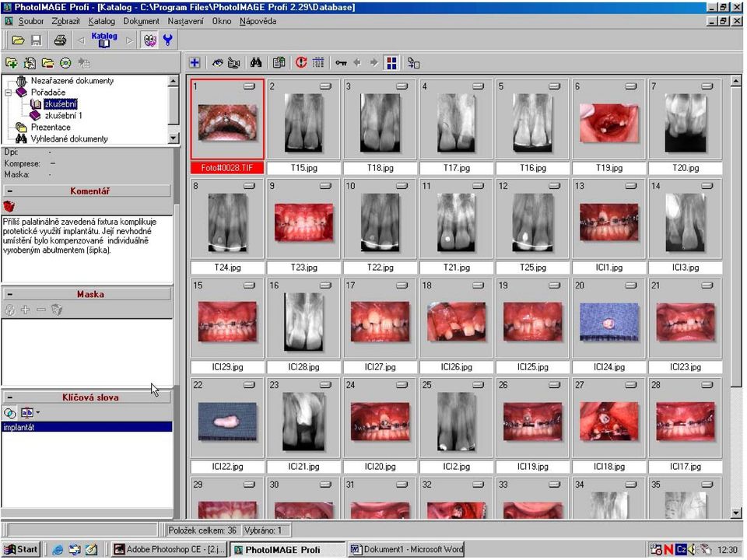747x560 pixels.
Task: Toggle the marker button on thumbnail 7
Action: click(707, 86)
